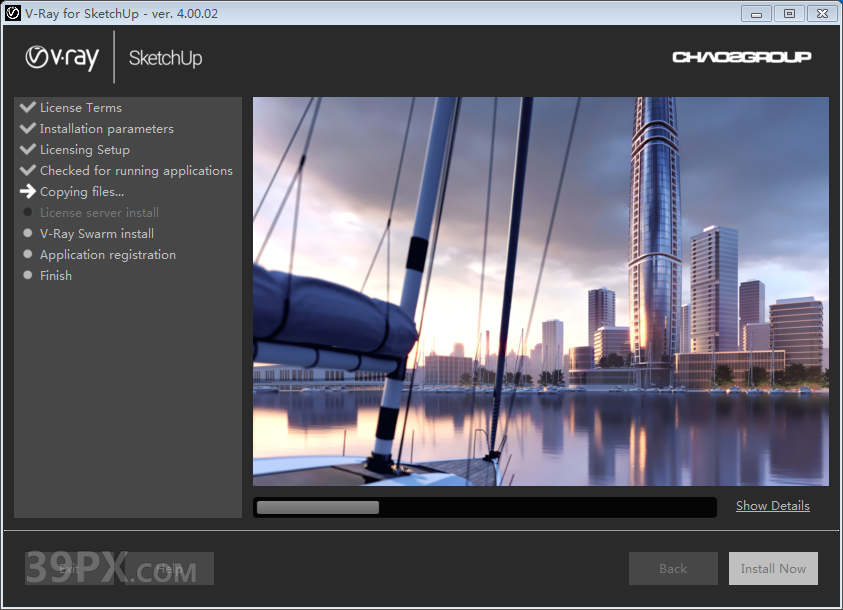
Task: Click the bullet beside V-Ray Swarm install
Action: [x=27, y=233]
